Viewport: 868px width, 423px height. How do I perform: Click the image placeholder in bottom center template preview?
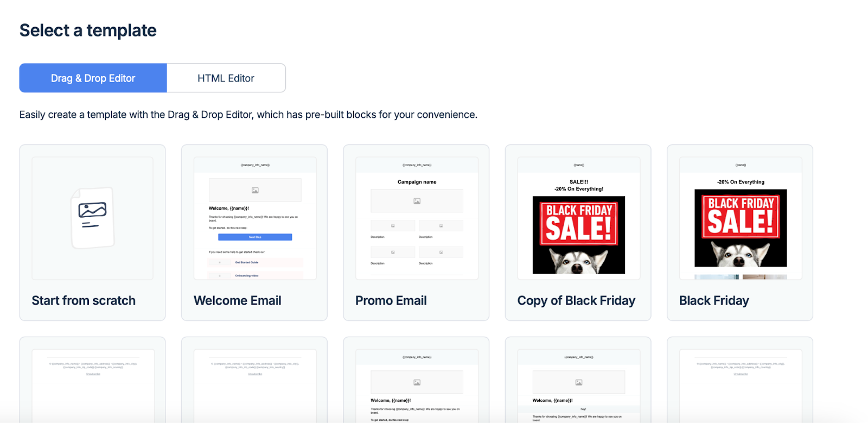[x=416, y=382]
